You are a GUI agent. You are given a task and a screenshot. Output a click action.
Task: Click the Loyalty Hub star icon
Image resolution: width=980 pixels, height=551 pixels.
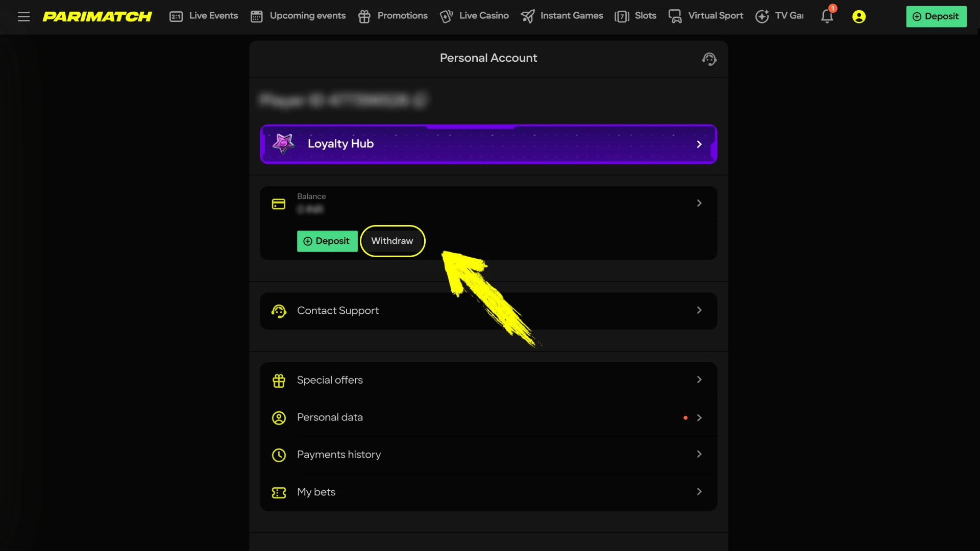click(283, 144)
